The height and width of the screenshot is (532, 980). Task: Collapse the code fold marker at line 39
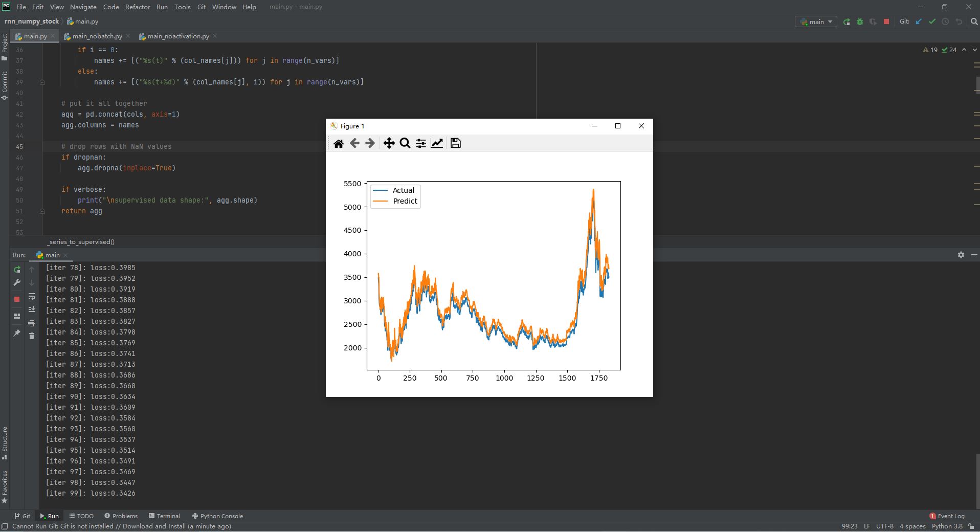[x=42, y=82]
